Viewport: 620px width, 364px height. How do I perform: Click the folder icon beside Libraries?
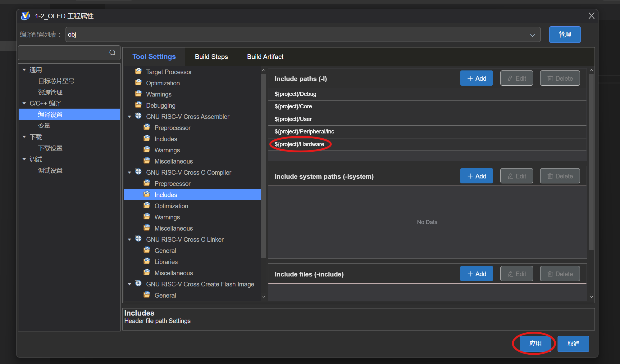(x=147, y=261)
